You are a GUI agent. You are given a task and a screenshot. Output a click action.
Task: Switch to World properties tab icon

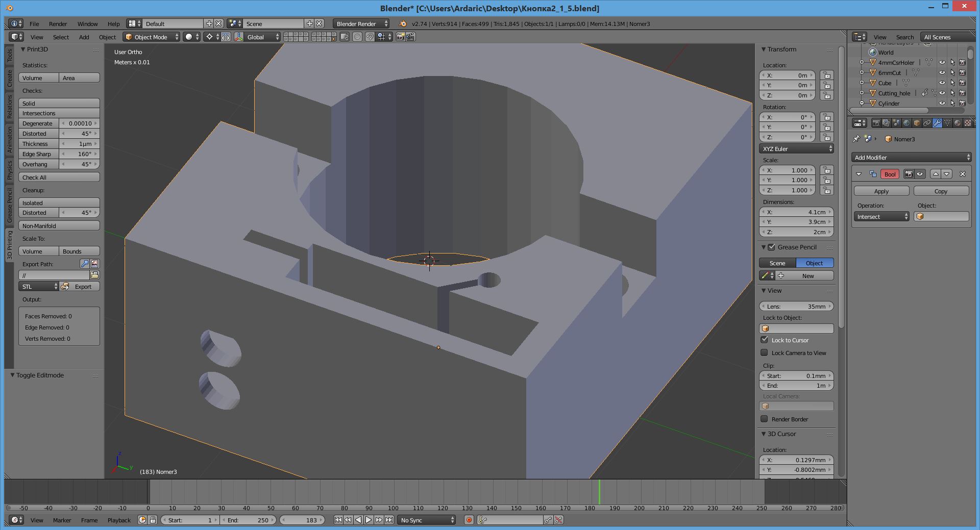click(x=906, y=123)
